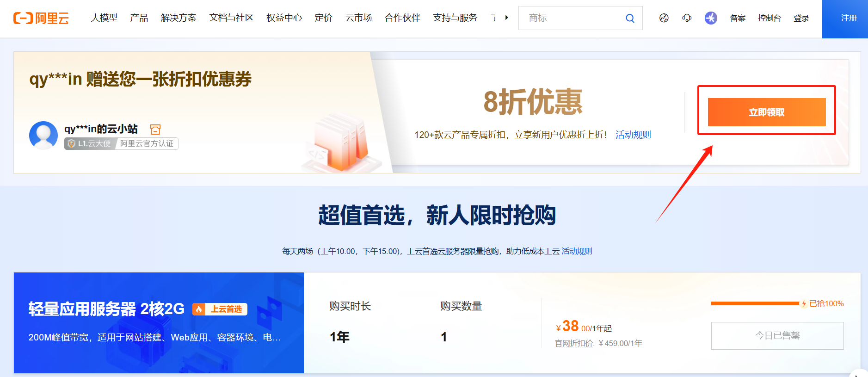Click the ¥38.00/1年起 price
868x377 pixels.
coord(584,327)
